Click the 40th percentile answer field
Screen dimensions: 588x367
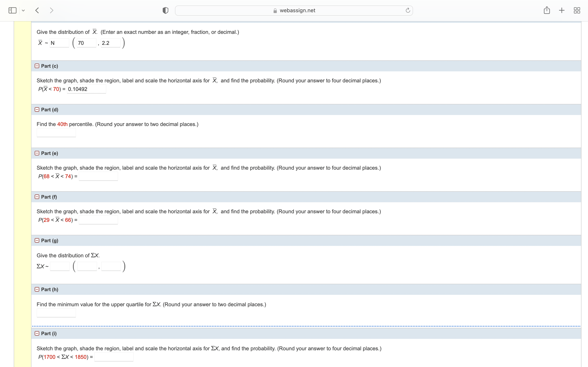click(x=56, y=132)
